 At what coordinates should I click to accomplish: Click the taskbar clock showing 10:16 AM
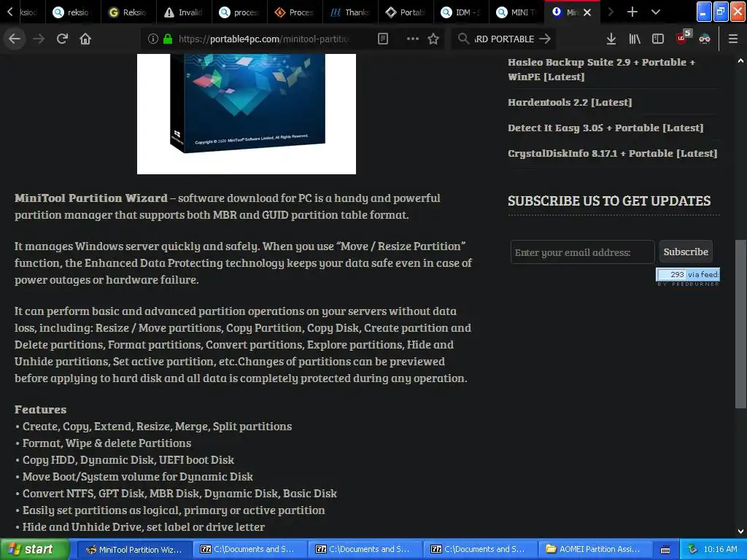pyautogui.click(x=720, y=549)
